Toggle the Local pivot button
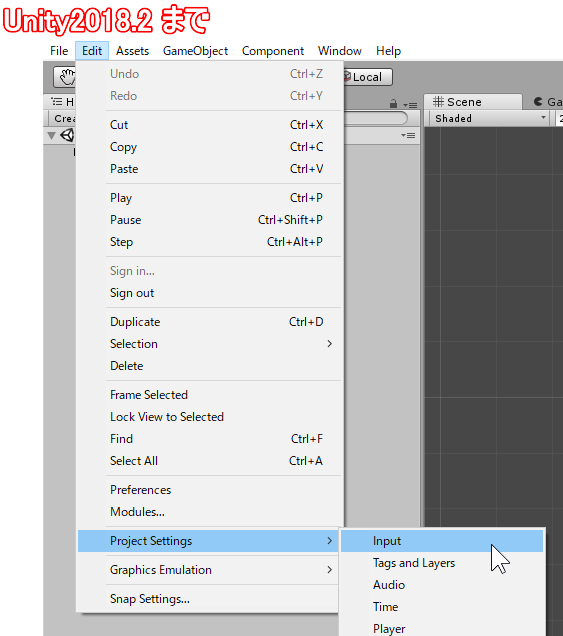563x636 pixels. pos(368,77)
